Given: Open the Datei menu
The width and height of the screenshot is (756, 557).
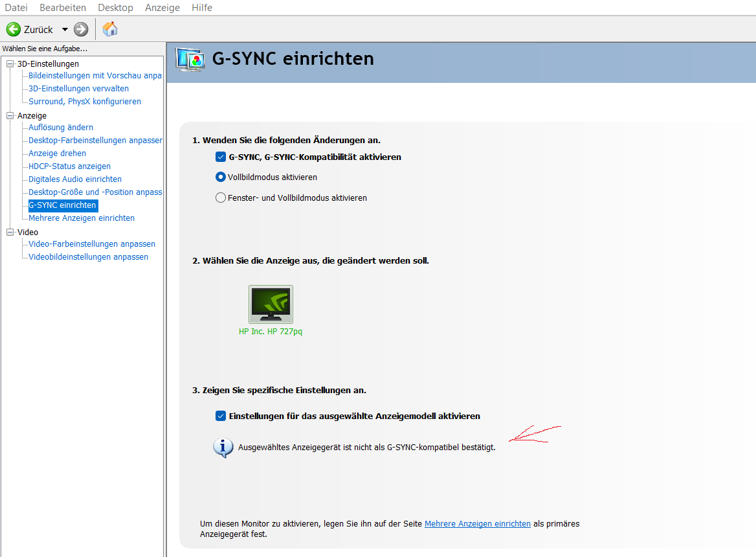Looking at the screenshot, I should 16,8.
